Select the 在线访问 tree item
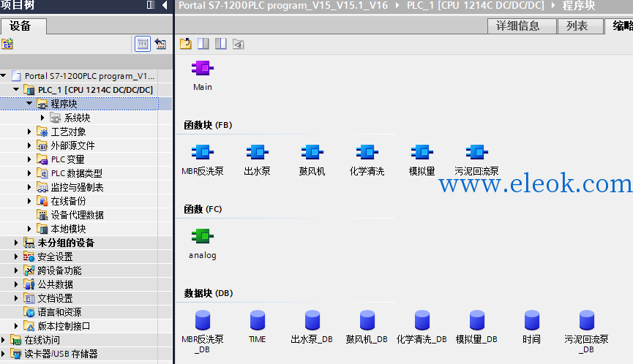Image resolution: width=633 pixels, height=364 pixels. pos(42,340)
